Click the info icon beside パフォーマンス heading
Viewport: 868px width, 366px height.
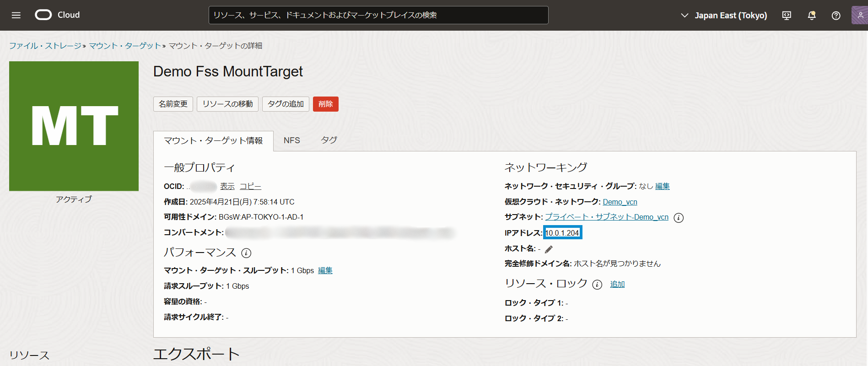(246, 253)
